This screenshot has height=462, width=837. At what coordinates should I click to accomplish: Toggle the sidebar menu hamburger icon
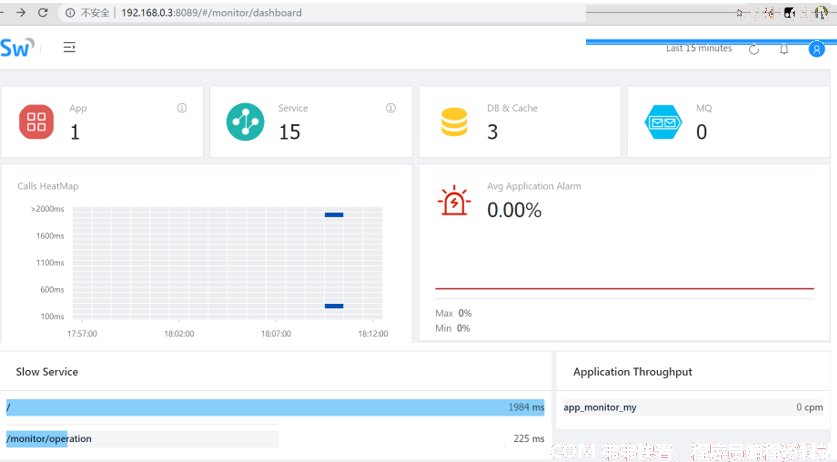pos(69,48)
